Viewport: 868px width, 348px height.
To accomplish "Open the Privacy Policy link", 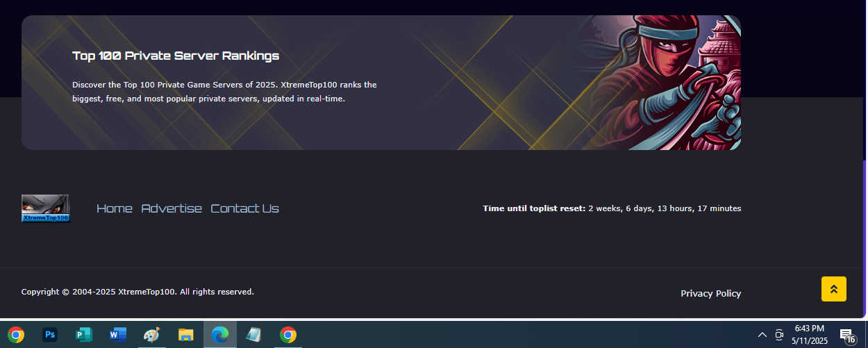I will tap(711, 293).
